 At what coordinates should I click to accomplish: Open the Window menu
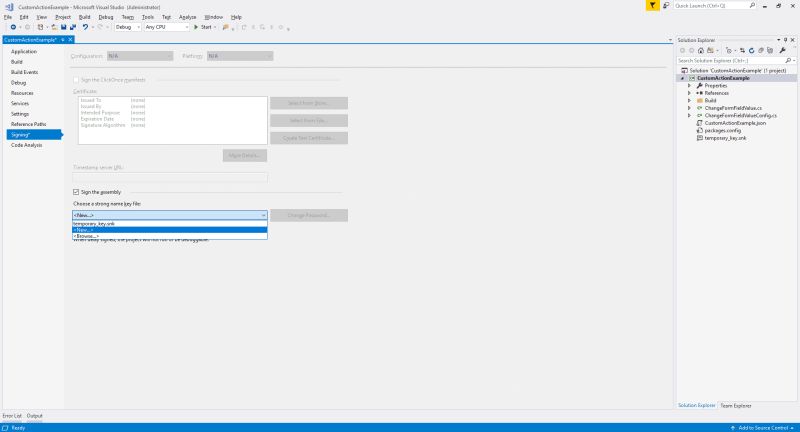click(x=213, y=17)
